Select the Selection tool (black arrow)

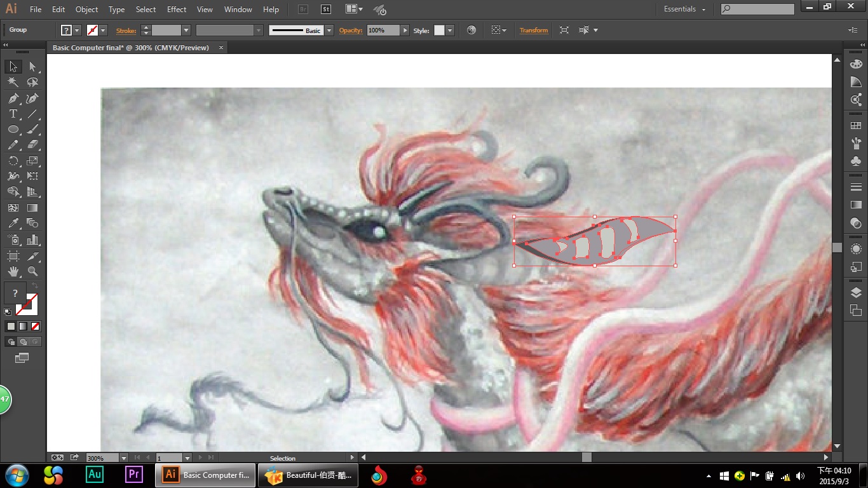tap(13, 67)
